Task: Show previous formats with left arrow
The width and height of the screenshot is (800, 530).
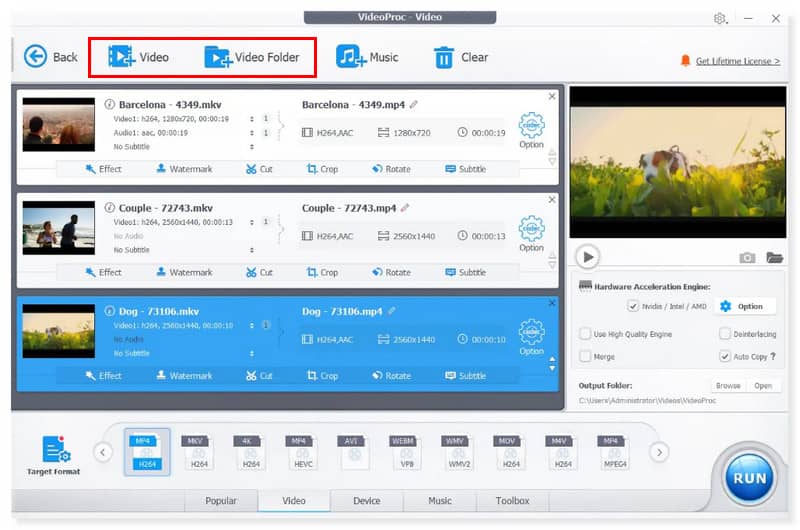Action: [103, 452]
